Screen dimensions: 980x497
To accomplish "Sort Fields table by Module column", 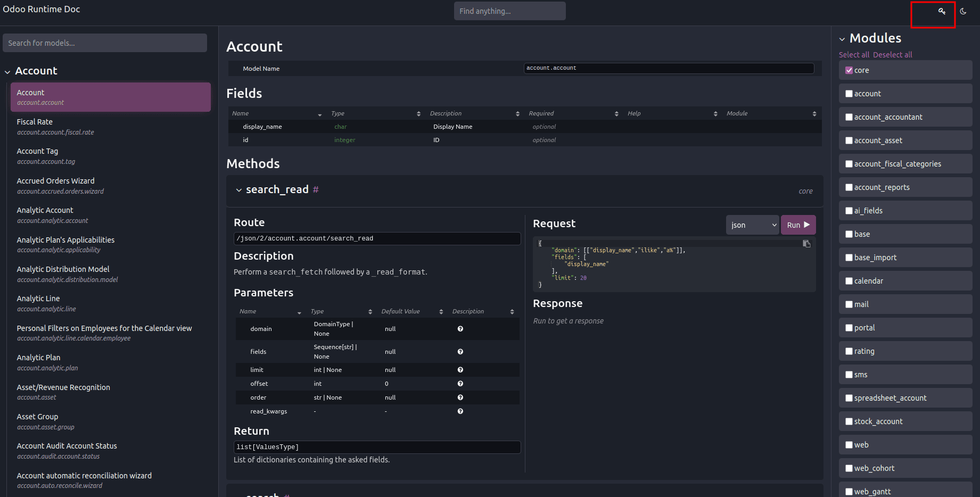I will click(772, 113).
